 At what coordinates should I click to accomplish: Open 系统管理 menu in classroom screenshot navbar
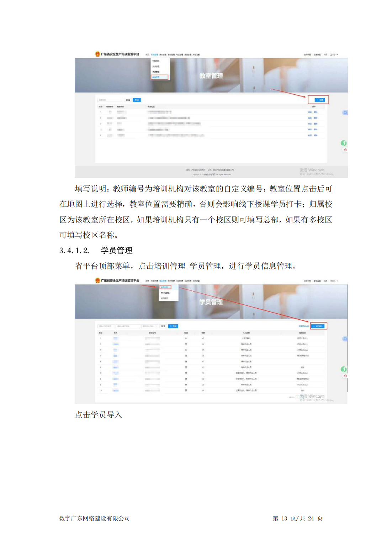click(188, 55)
